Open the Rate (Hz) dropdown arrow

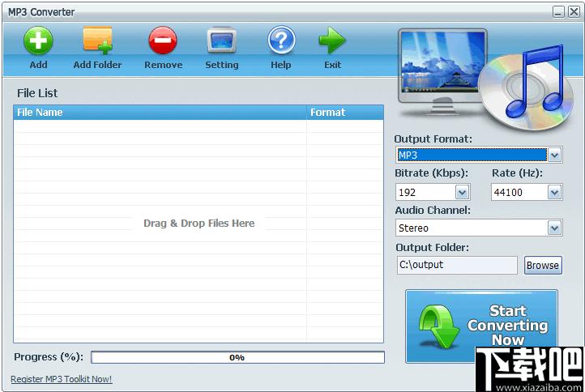(554, 193)
